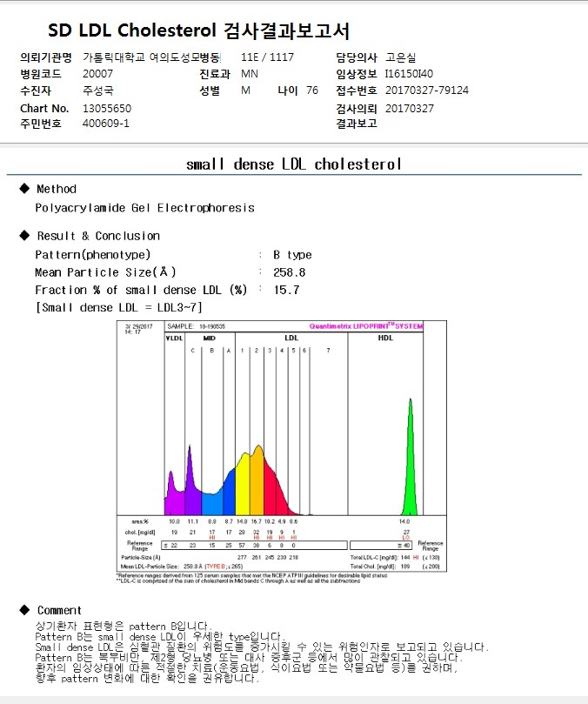This screenshot has height=704, width=588.
Task: Select comment line starting 'Small dense LDL은 심혈관 질환의'
Action: (x=262, y=647)
